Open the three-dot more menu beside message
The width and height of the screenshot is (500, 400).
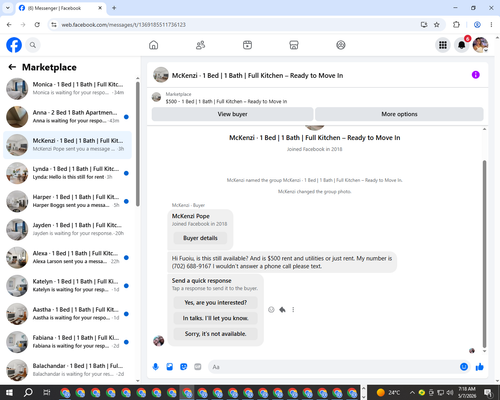coord(293,310)
